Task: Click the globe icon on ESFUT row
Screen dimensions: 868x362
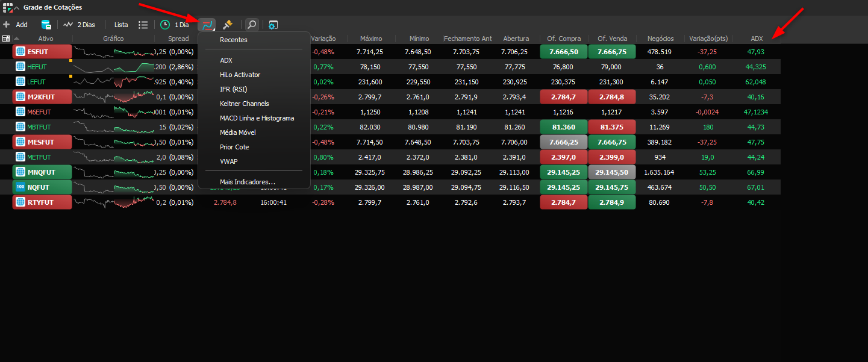Action: click(20, 52)
